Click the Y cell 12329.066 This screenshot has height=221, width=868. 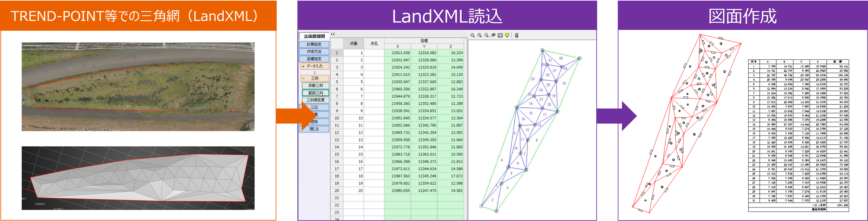click(424, 60)
